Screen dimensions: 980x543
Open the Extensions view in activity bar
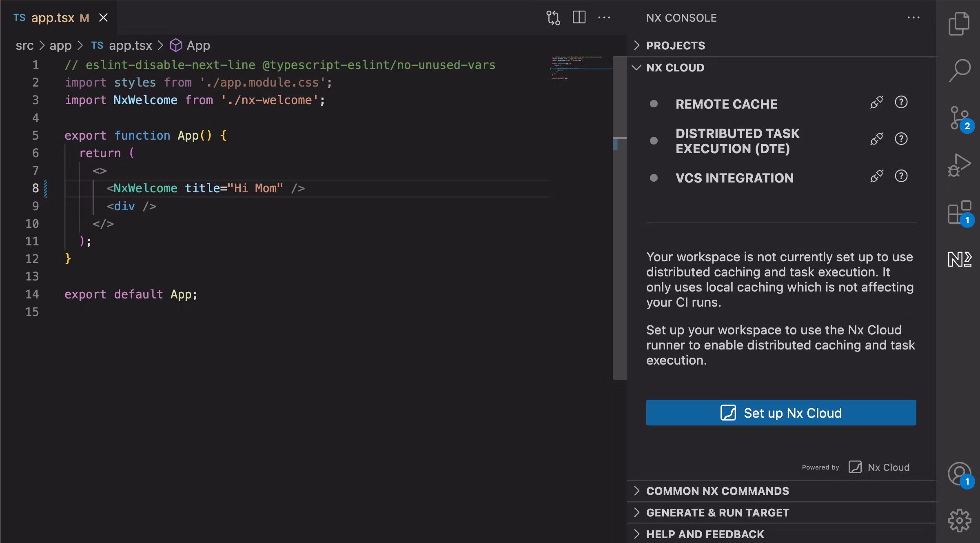coord(959,212)
